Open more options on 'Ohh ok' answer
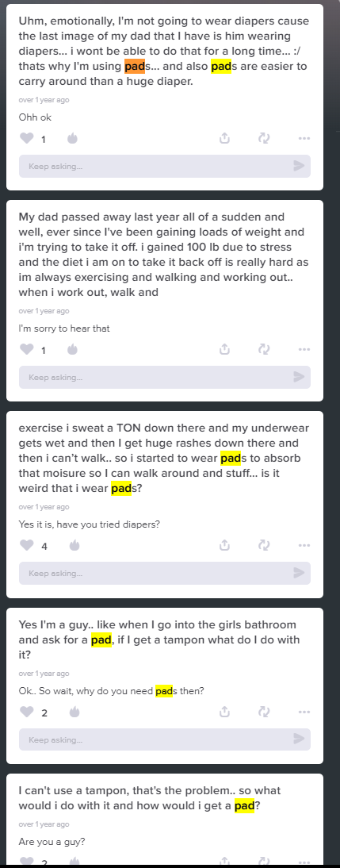Viewport: 340px width, 868px height. [304, 138]
